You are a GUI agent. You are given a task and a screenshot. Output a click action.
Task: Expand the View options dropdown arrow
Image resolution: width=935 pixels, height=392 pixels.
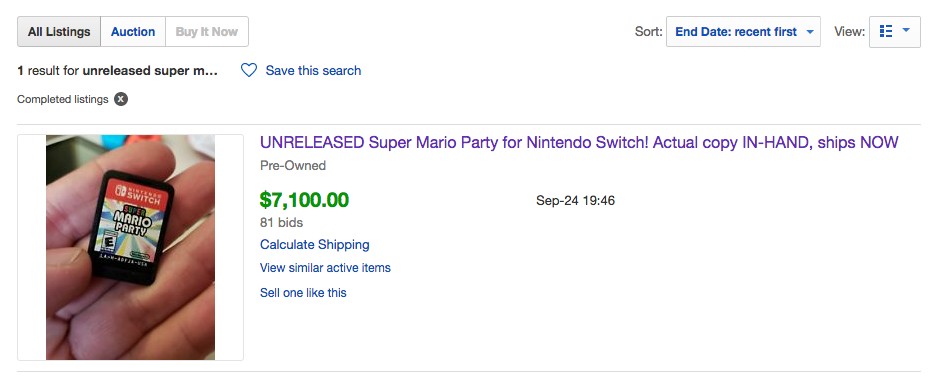point(906,30)
